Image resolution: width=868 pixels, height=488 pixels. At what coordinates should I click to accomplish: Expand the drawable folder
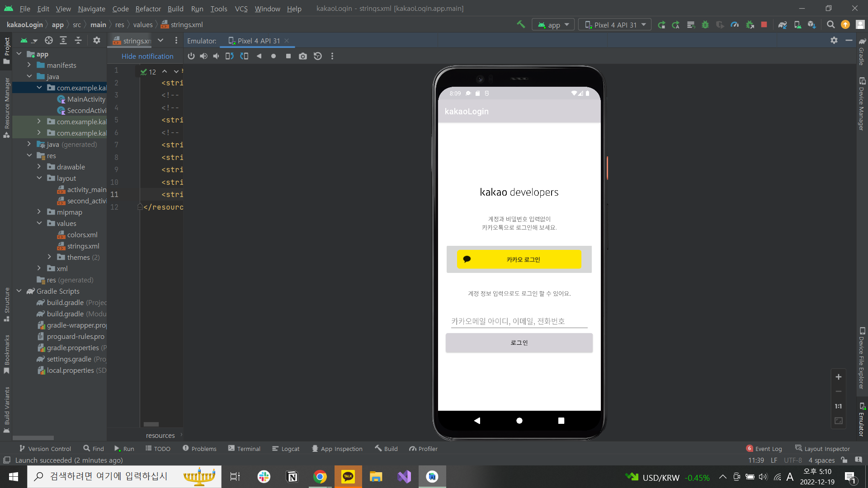[39, 167]
